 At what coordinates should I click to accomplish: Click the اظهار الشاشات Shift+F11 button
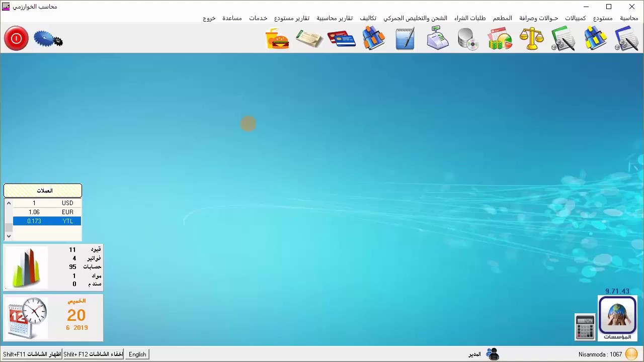pyautogui.click(x=32, y=354)
